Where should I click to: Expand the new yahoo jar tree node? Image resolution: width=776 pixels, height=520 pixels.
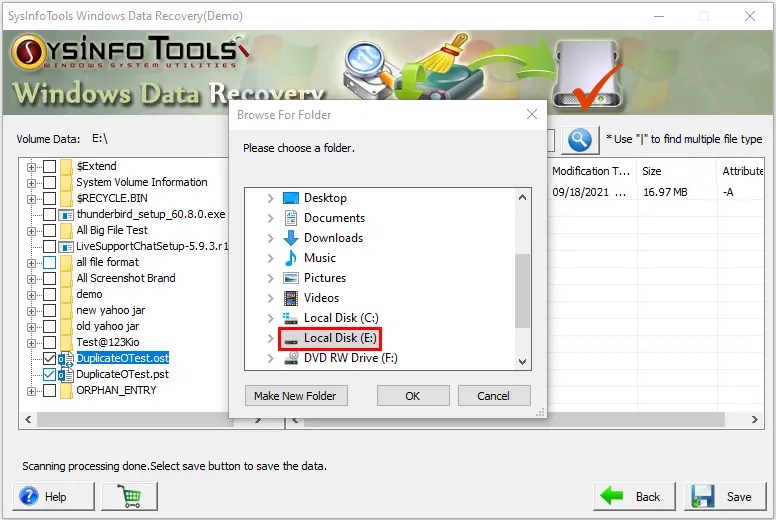tap(31, 311)
